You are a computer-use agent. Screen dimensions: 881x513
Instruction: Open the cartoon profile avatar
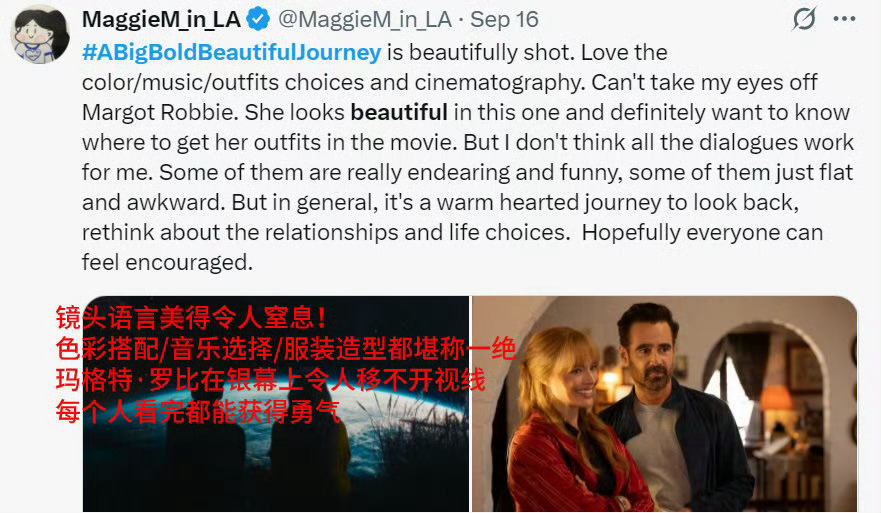point(39,35)
